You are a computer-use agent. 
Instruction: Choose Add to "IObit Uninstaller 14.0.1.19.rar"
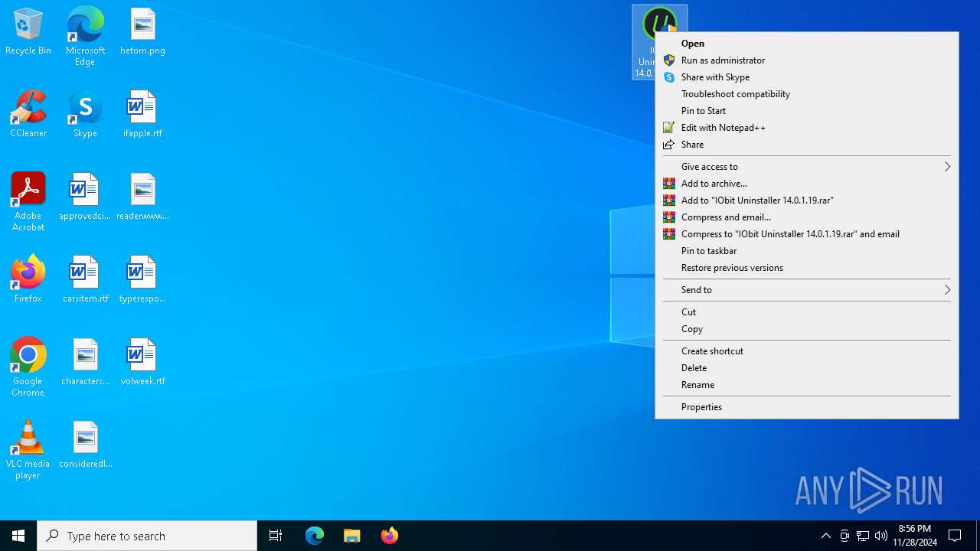(x=807, y=201)
